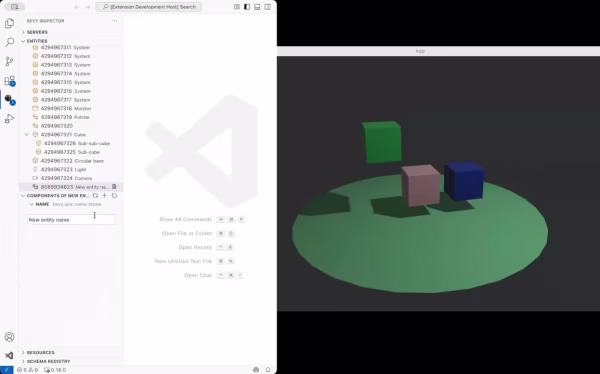Go back with the title bar back arrow
600x374 pixels.
click(77, 7)
